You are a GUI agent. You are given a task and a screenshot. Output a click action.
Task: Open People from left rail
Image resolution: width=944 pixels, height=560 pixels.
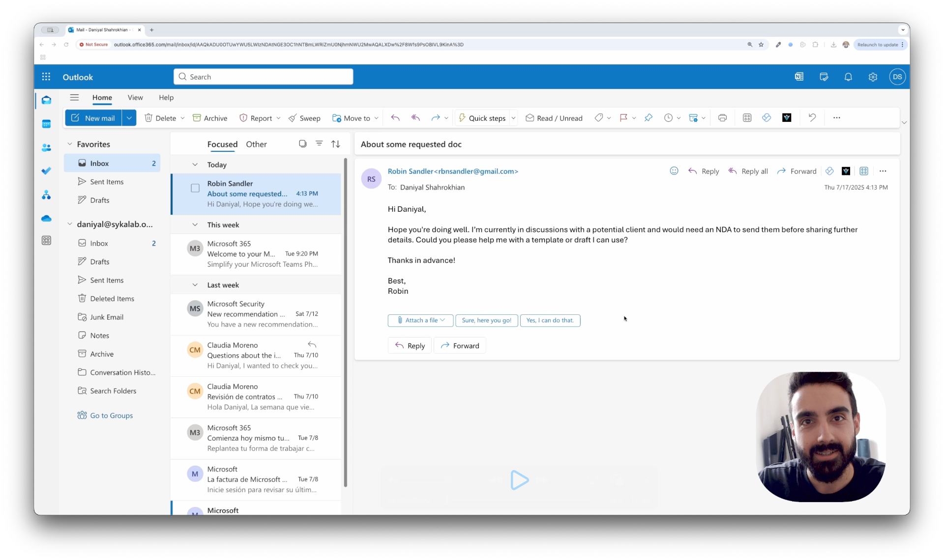46,147
